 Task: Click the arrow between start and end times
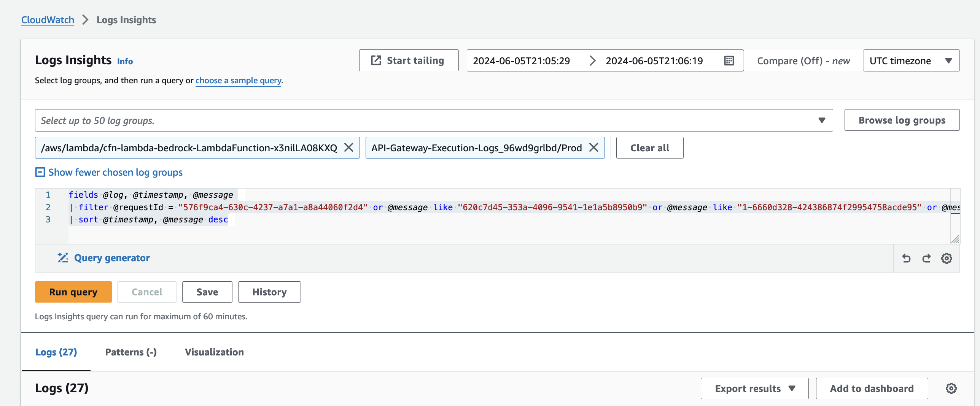(592, 61)
